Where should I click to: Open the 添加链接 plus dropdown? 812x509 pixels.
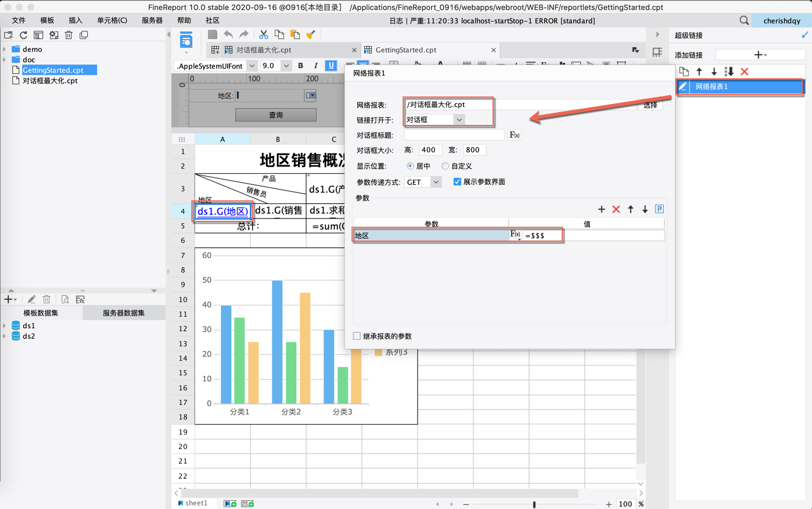point(760,55)
